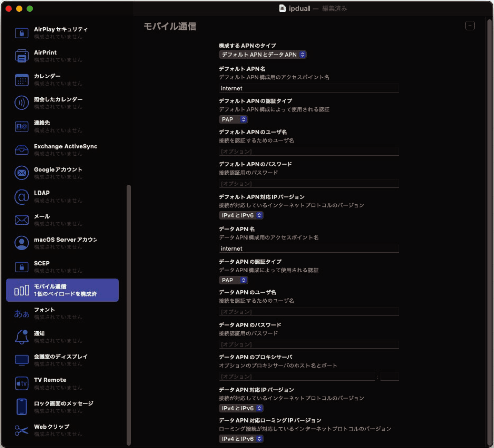Screen dimensions: 494x448
Task: Select the SCEP lock icon
Action: 21,267
